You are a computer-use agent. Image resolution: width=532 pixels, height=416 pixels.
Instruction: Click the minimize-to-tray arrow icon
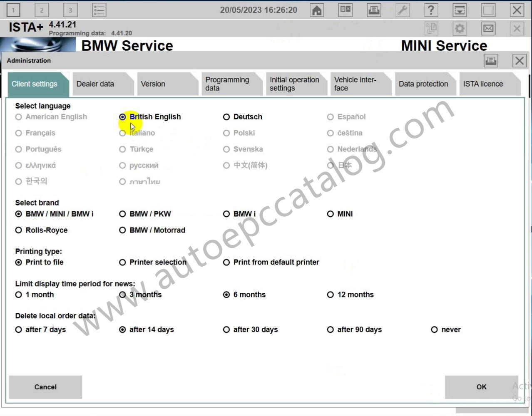click(x=460, y=10)
